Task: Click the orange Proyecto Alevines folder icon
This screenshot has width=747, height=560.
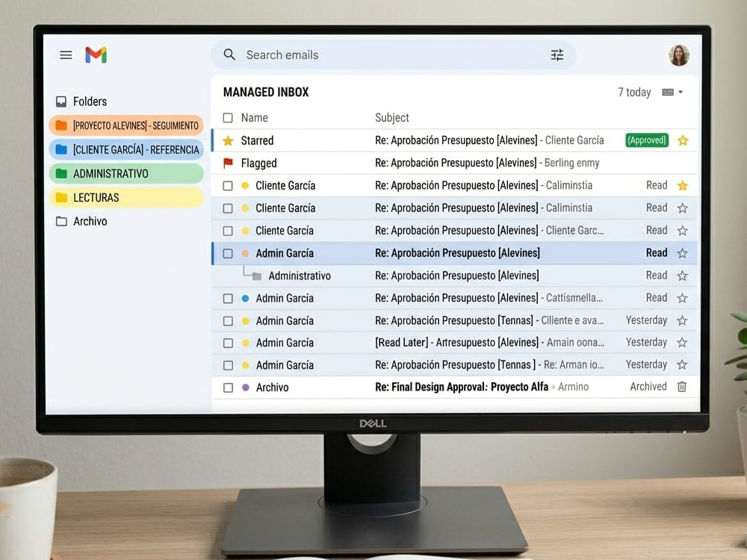Action: pyautogui.click(x=61, y=125)
